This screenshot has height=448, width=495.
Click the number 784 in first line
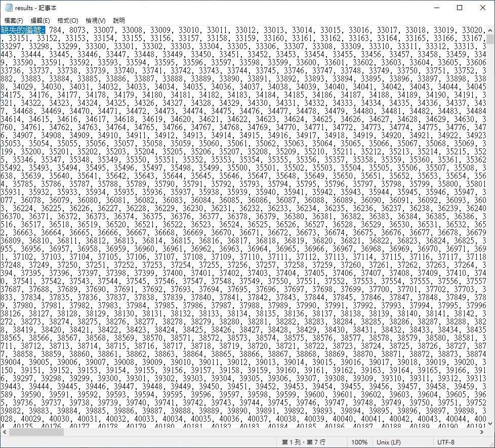(x=55, y=30)
